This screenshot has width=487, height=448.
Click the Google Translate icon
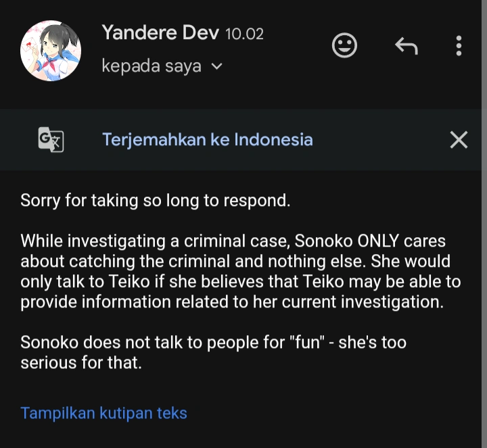[51, 139]
